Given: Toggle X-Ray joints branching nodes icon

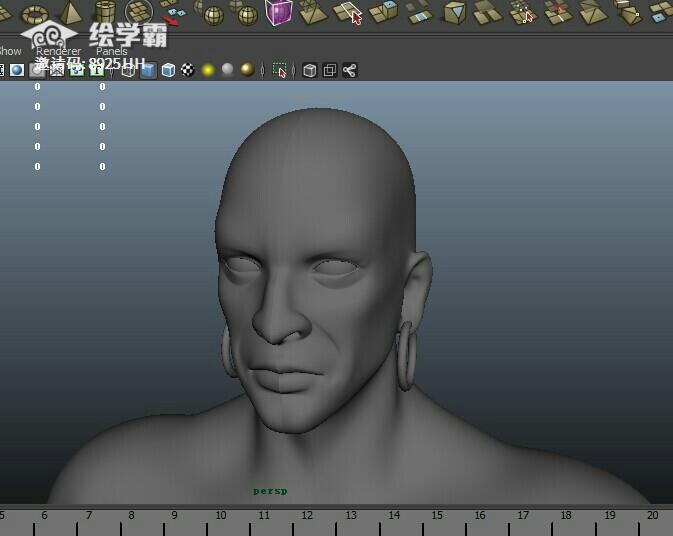Looking at the screenshot, I should [x=349, y=70].
